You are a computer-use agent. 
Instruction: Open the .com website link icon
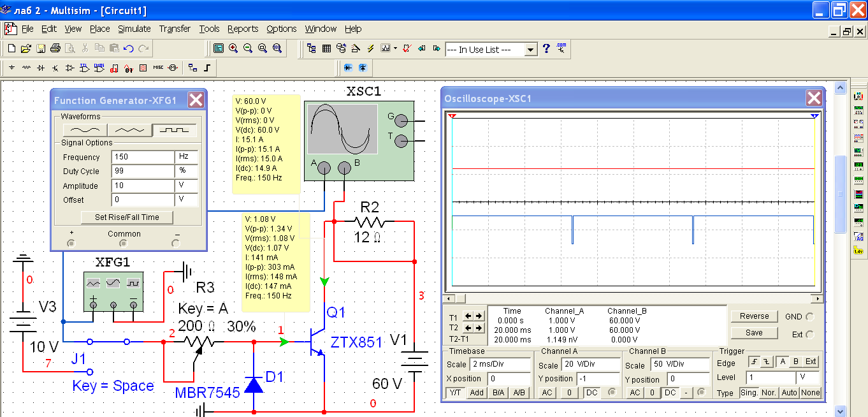pyautogui.click(x=561, y=48)
